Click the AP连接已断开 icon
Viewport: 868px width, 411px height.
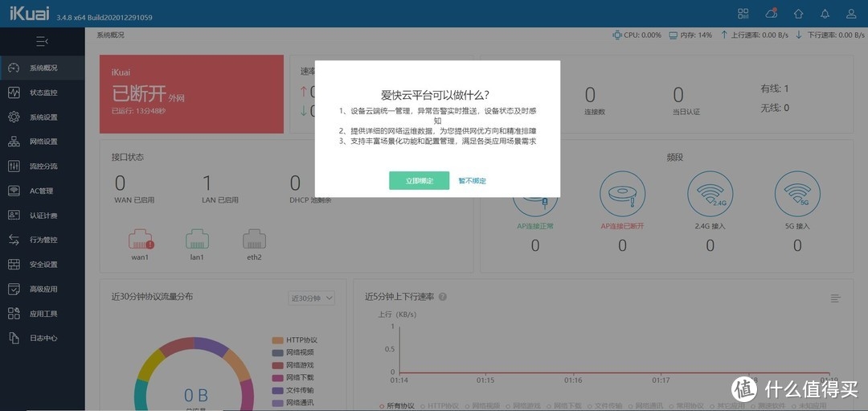coord(623,193)
